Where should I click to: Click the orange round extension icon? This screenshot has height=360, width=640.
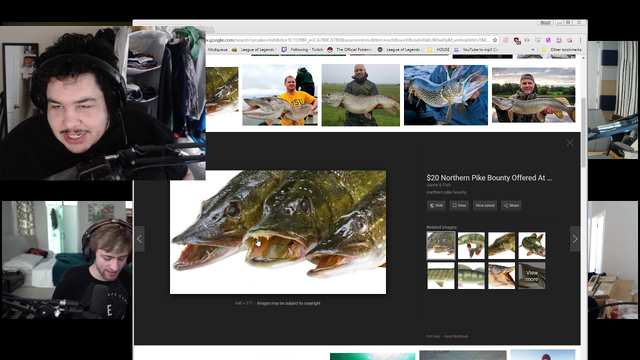pyautogui.click(x=569, y=40)
